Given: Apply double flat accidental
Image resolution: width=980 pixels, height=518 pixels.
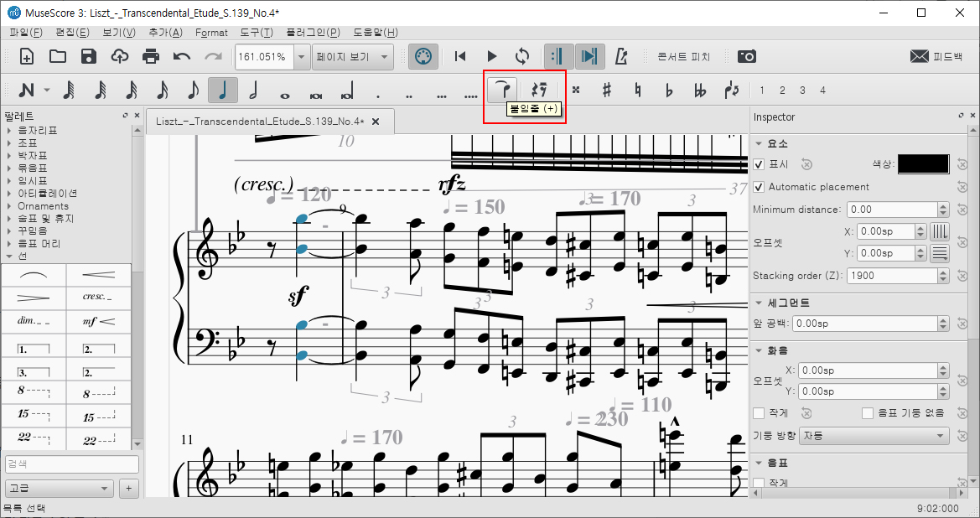Looking at the screenshot, I should pos(700,91).
